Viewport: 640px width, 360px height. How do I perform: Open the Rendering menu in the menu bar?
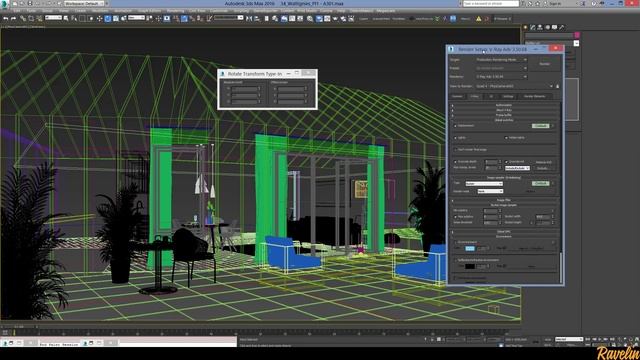pos(175,11)
